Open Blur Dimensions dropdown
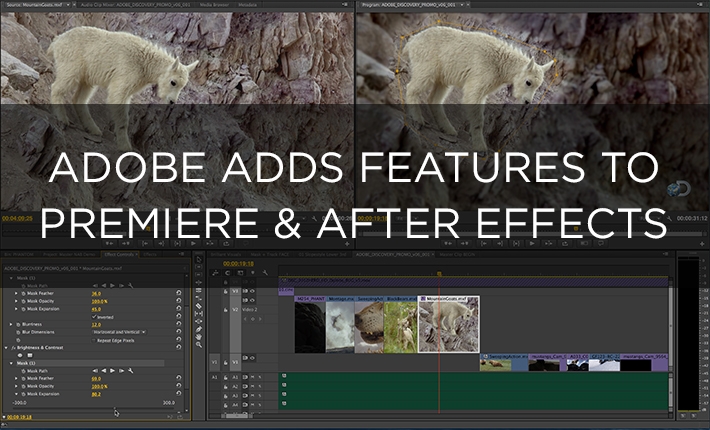710x430 pixels. coord(120,332)
